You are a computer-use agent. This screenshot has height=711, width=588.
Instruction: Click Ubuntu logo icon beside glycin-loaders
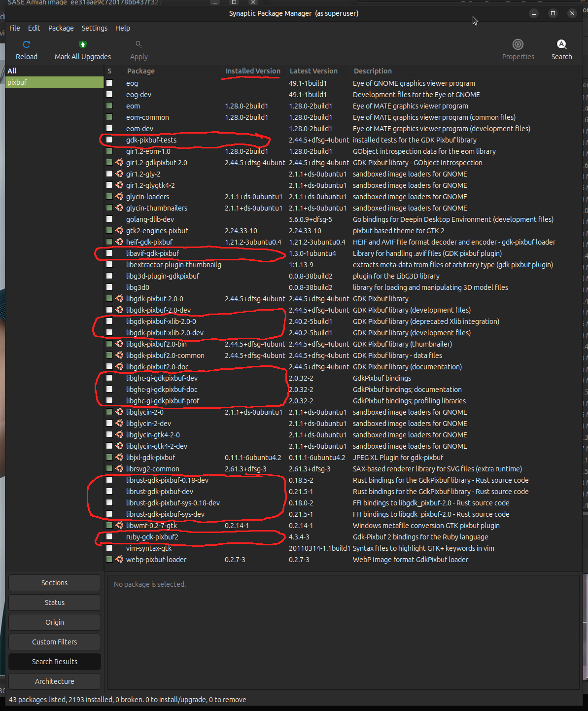[x=119, y=196]
